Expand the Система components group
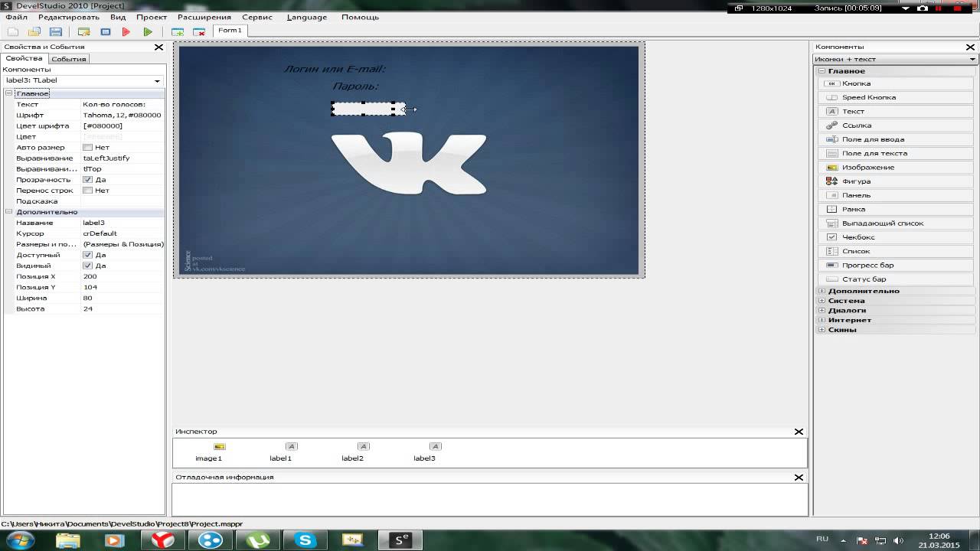Viewport: 980px width, 551px height. pos(822,301)
